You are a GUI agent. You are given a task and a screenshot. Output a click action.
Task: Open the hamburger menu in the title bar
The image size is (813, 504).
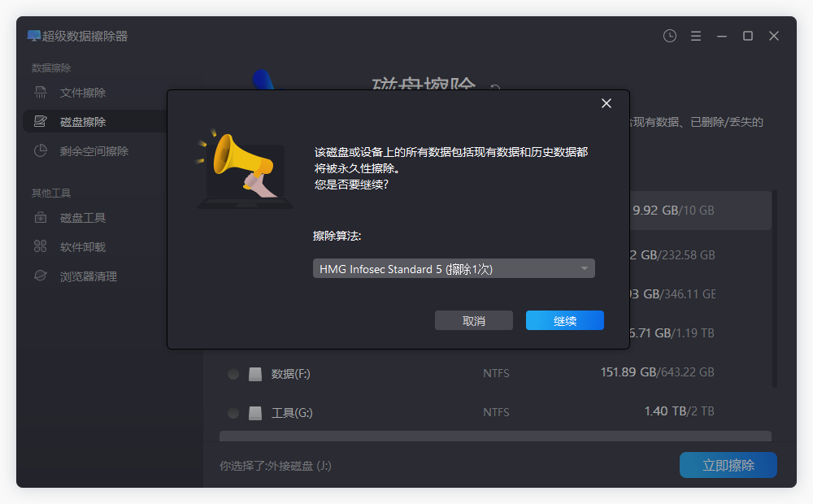click(695, 36)
